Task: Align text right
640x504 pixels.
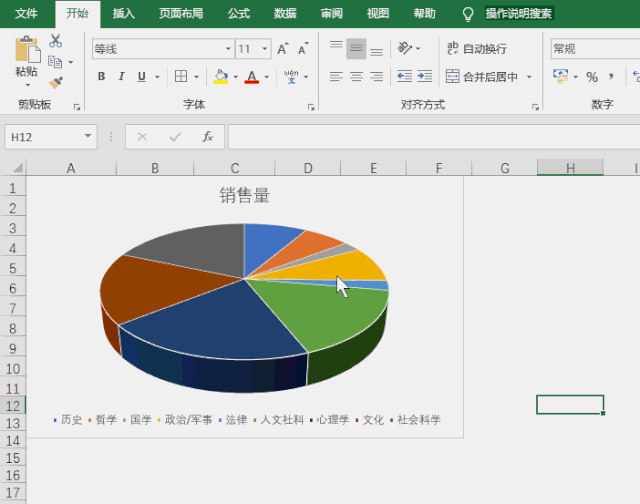Action: coord(376,76)
